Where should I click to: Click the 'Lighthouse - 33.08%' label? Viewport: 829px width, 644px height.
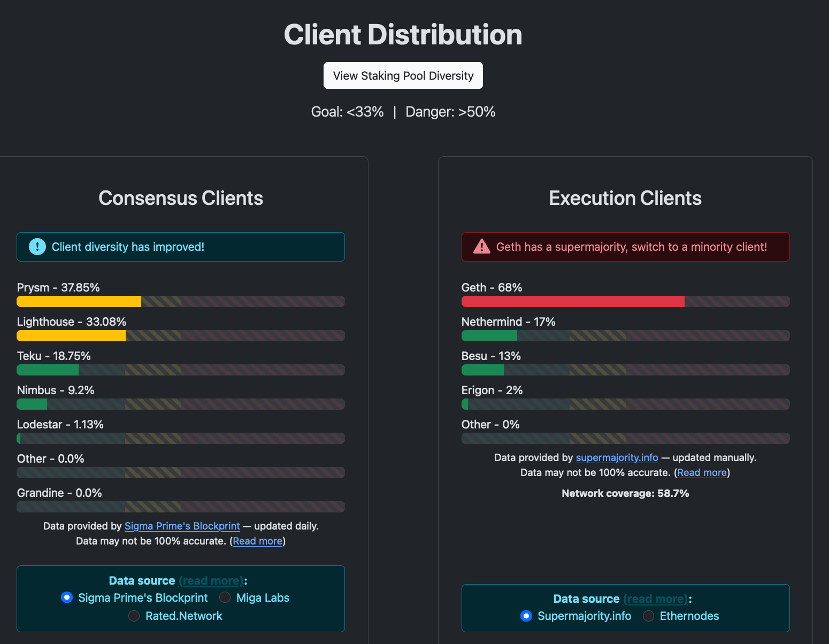click(x=72, y=321)
